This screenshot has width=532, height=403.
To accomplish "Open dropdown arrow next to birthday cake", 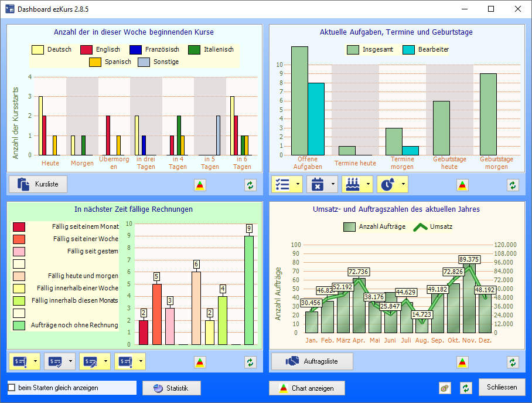I will pyautogui.click(x=369, y=185).
